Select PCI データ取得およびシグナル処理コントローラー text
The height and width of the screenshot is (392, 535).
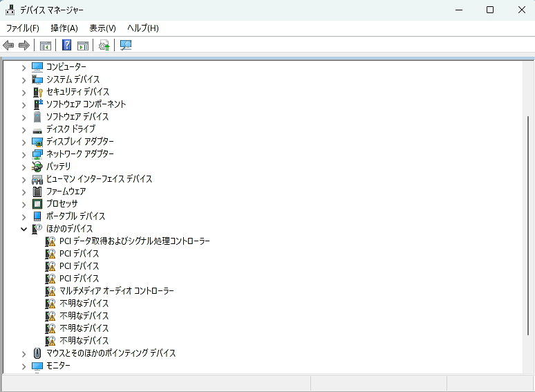coord(135,241)
